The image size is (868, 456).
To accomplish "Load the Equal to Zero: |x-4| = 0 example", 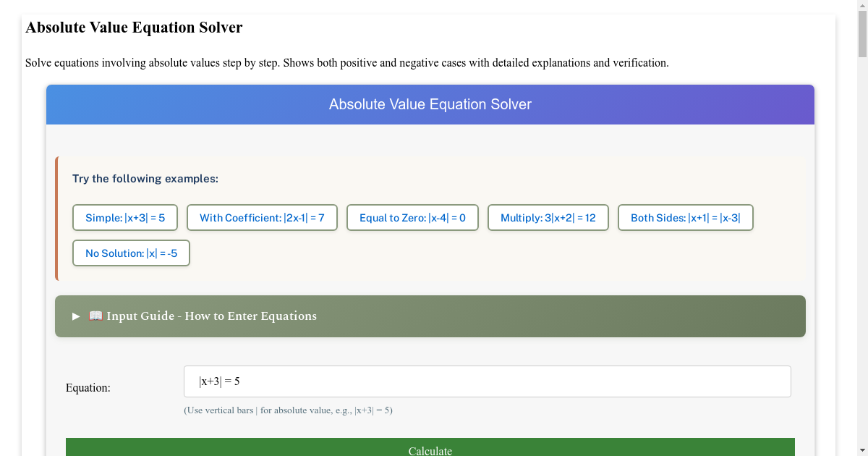I will (x=412, y=217).
